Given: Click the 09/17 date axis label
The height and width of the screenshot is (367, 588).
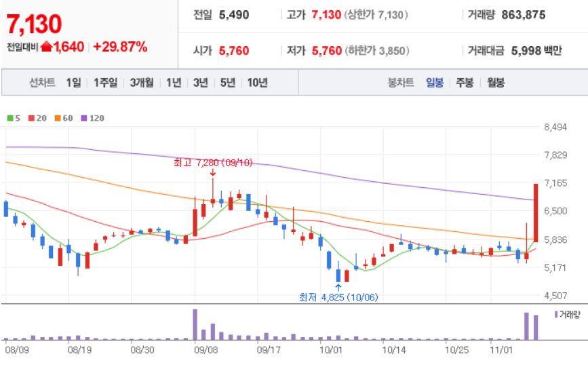Looking at the screenshot, I should [269, 350].
